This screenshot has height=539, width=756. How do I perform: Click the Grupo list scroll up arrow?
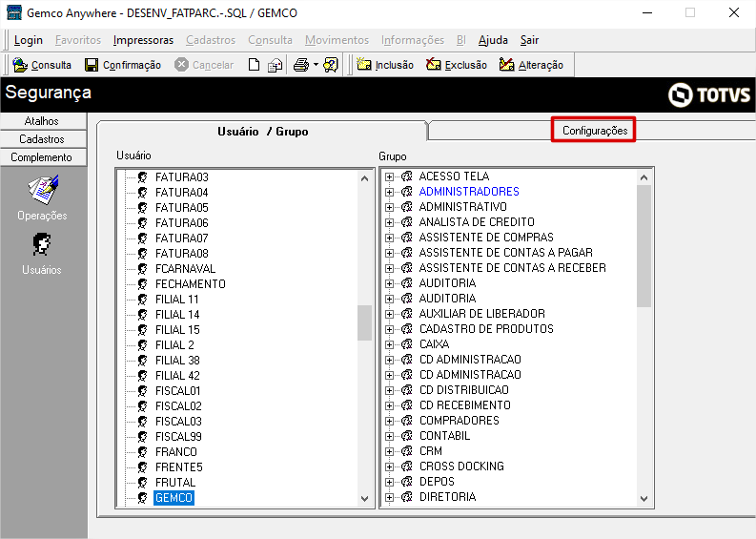(x=644, y=177)
